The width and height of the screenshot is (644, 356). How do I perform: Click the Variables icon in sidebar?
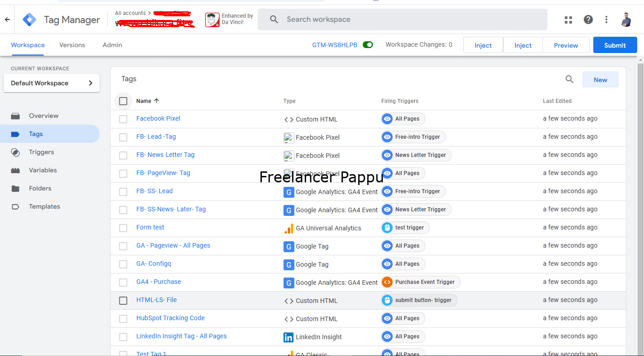(15, 171)
